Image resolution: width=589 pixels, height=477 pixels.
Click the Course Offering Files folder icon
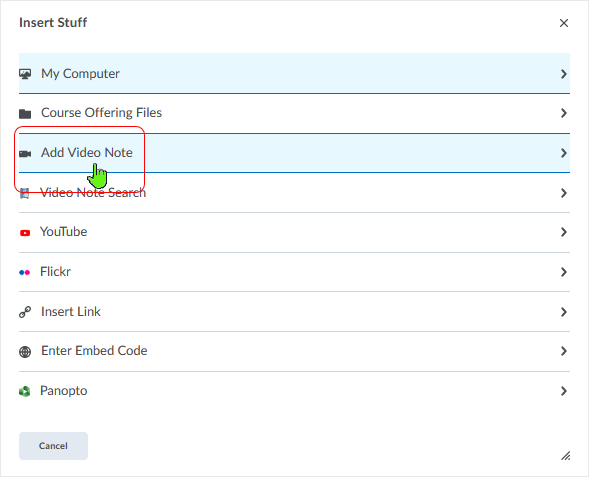click(25, 113)
